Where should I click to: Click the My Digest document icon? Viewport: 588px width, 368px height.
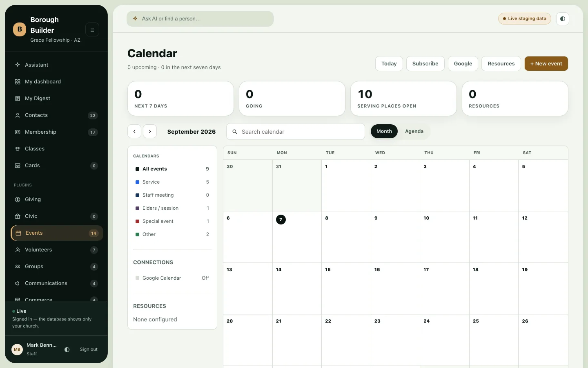tap(18, 99)
